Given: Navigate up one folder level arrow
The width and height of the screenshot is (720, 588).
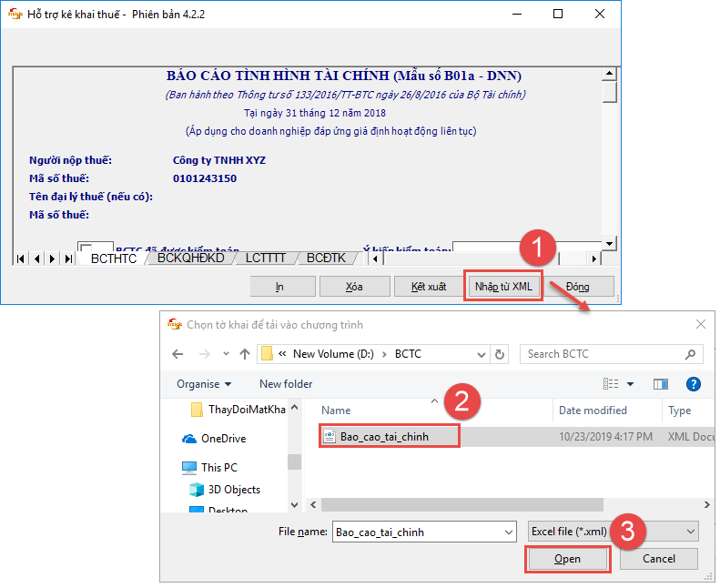Looking at the screenshot, I should pos(245,354).
